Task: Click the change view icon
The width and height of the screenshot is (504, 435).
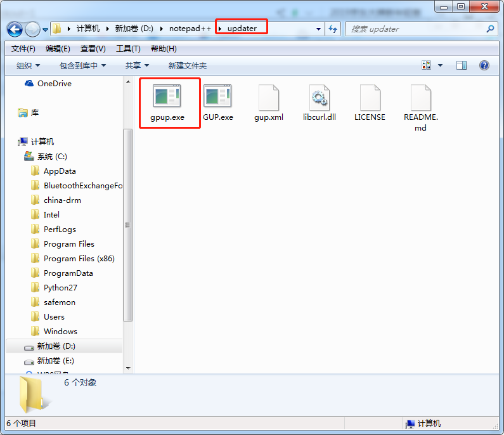Action: [x=427, y=65]
